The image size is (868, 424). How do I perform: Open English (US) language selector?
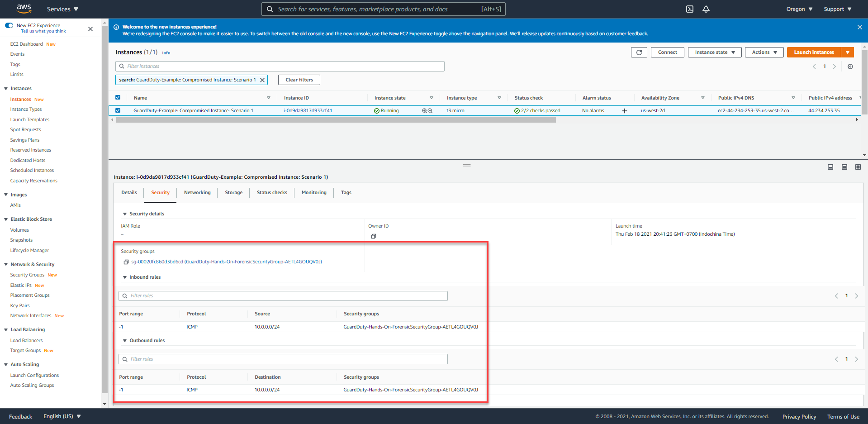(x=62, y=416)
